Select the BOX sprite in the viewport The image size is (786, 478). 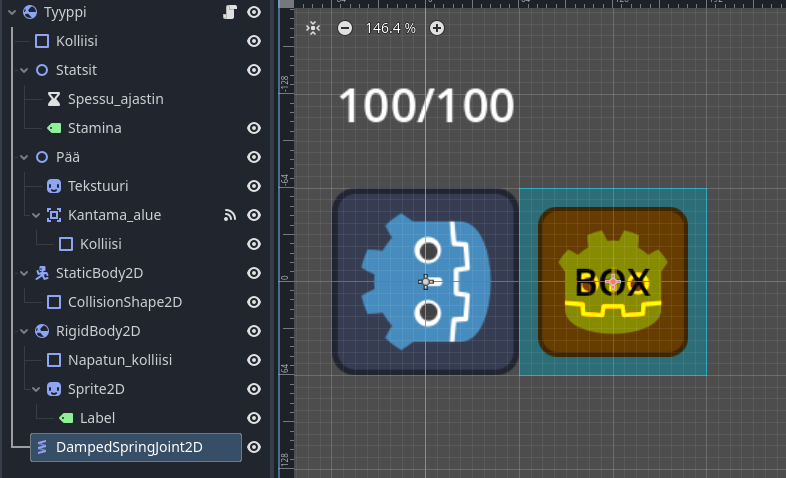pos(612,282)
